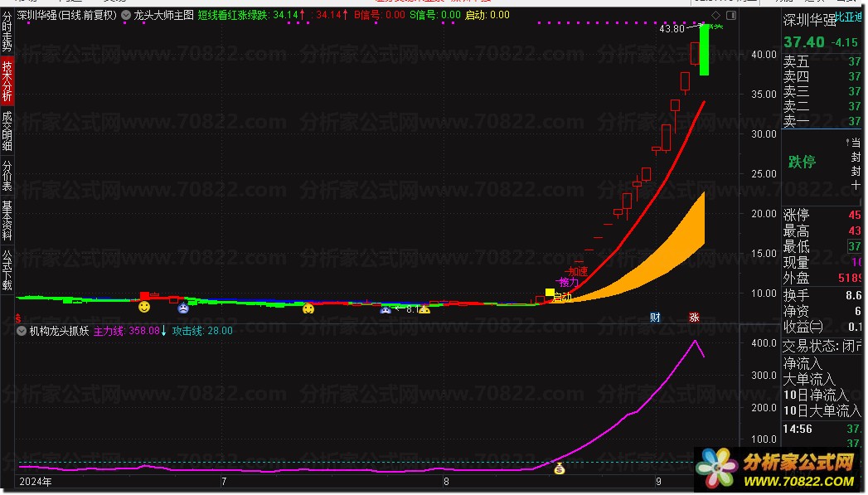Click the 接力 signal label on chart
The width and height of the screenshot is (868, 495).
pyautogui.click(x=568, y=283)
